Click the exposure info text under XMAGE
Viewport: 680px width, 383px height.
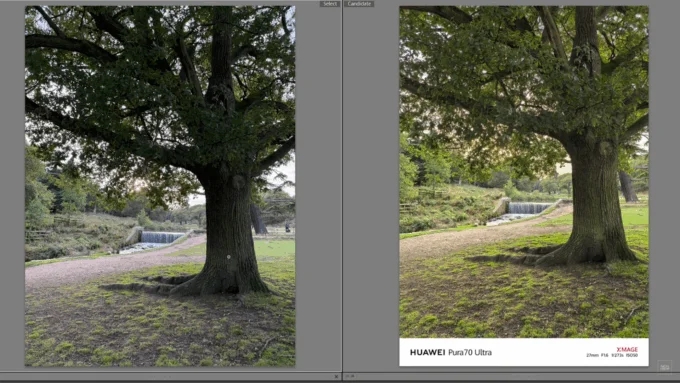pyautogui.click(x=612, y=355)
